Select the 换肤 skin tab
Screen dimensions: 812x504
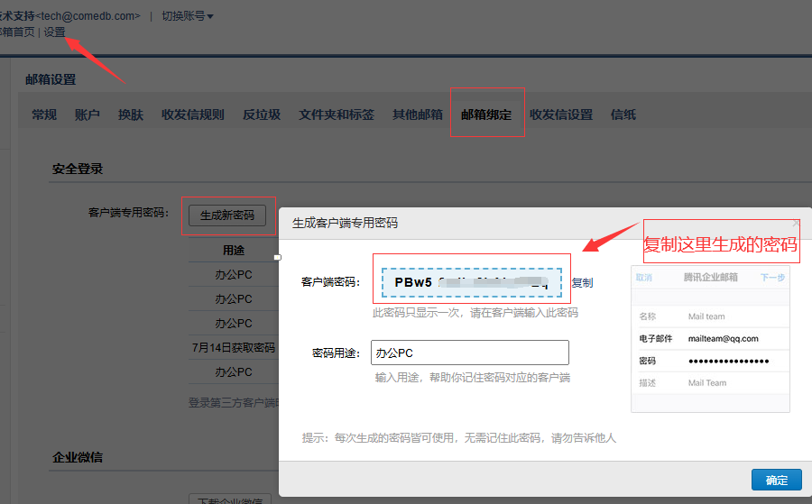(131, 115)
